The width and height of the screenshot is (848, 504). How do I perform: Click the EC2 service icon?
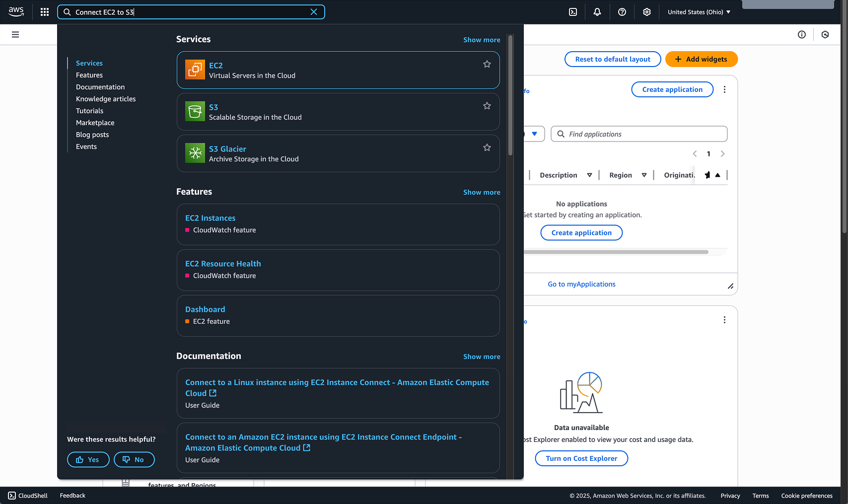point(195,70)
